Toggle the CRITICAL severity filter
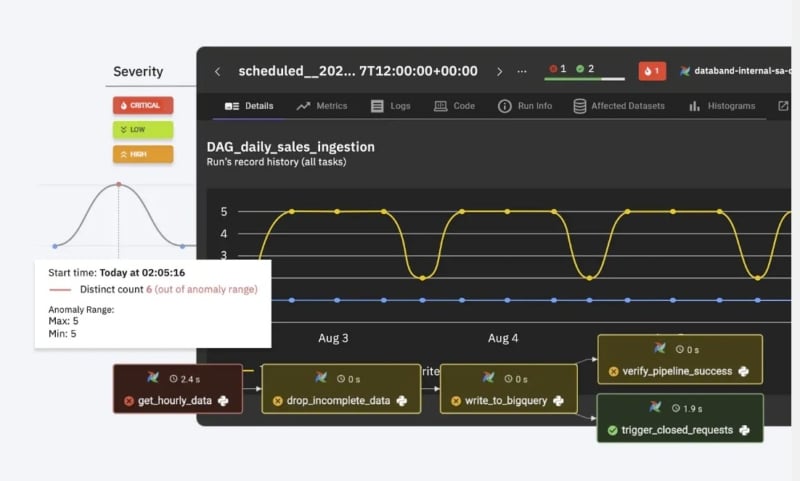Viewport: 800px width, 481px height. tap(143, 105)
